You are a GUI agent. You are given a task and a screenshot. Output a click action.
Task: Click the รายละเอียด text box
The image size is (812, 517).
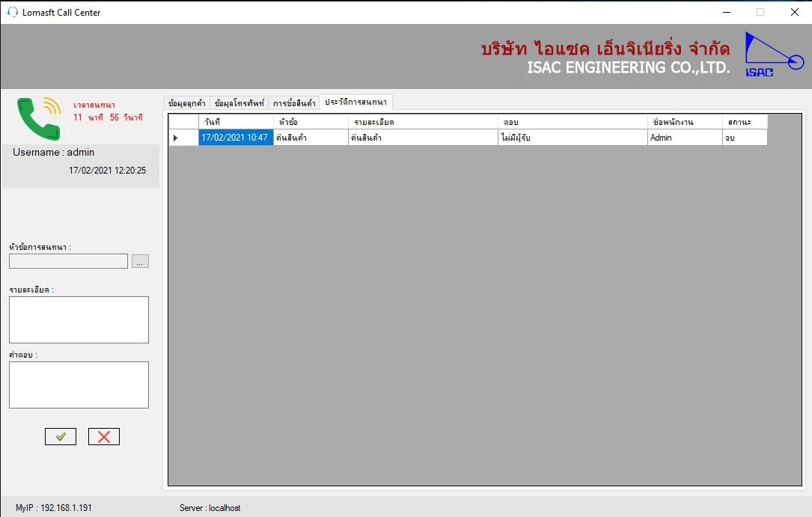(x=79, y=319)
